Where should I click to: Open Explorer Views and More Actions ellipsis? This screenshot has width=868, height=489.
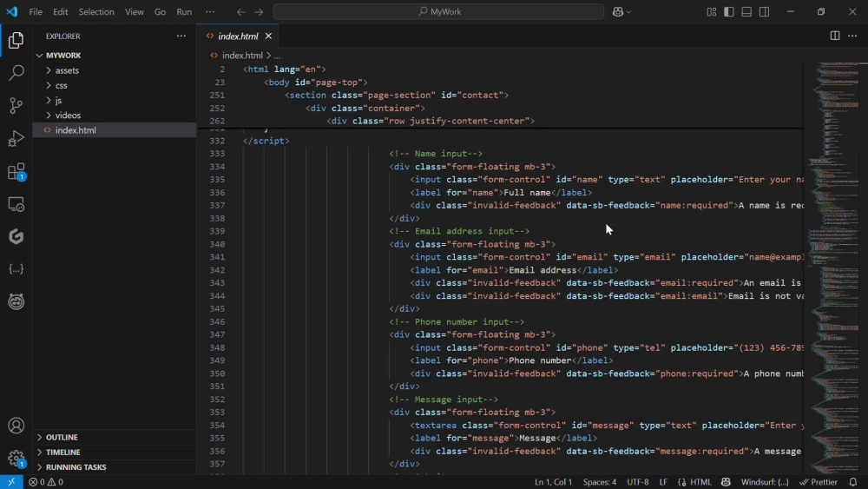181,36
